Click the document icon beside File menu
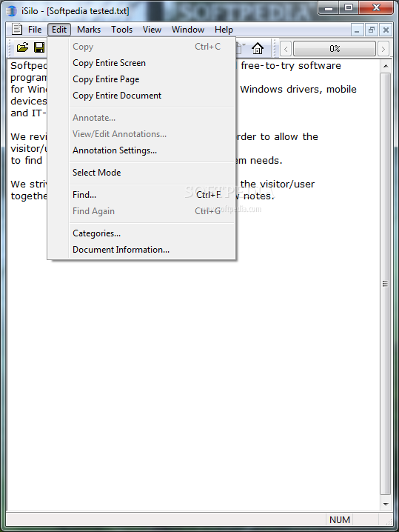 17,29
